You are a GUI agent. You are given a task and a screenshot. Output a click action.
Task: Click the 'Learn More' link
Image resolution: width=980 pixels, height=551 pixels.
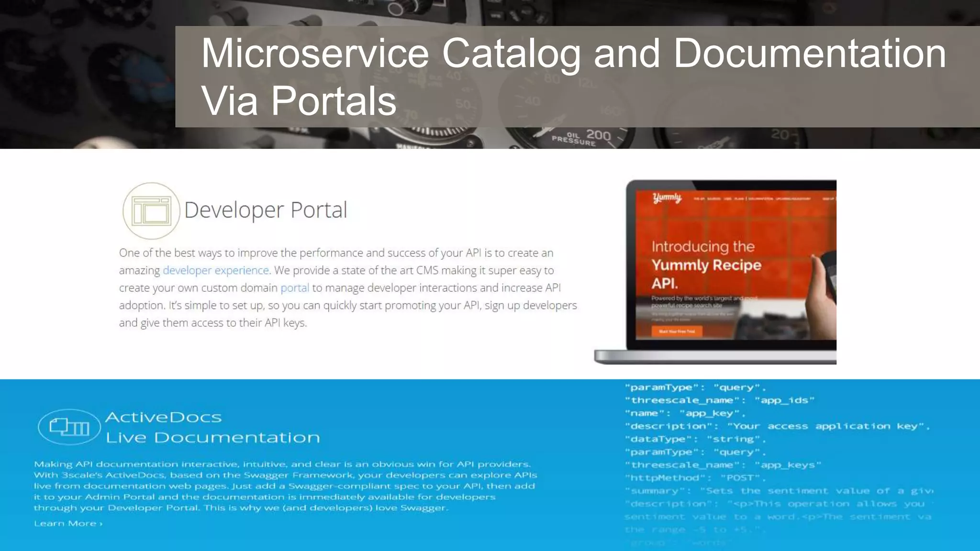pyautogui.click(x=68, y=524)
